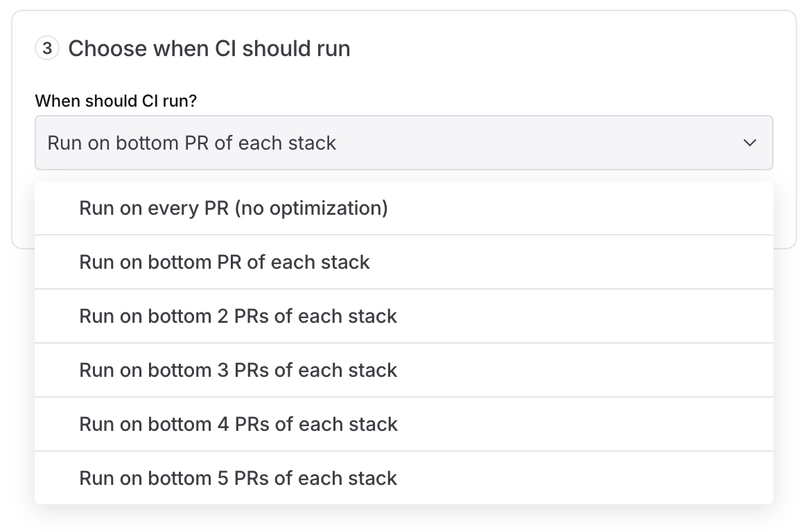
Task: Choose 'Run on bottom PR of each stack' option
Action: tap(225, 262)
